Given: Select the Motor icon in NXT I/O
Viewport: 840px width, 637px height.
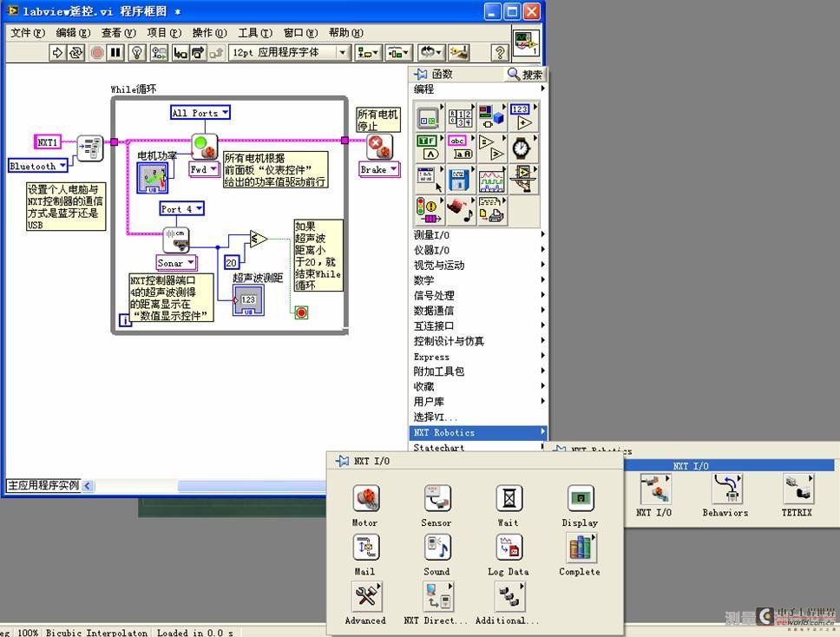Looking at the screenshot, I should tap(366, 498).
